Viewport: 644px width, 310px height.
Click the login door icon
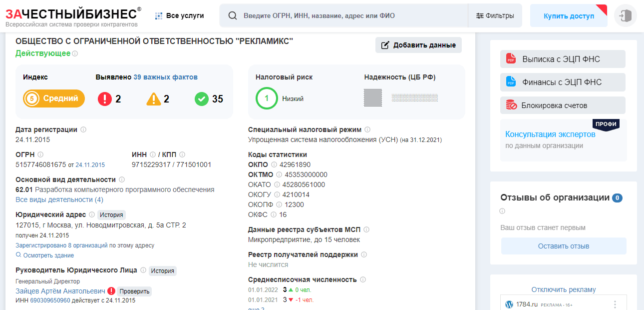coord(626,15)
